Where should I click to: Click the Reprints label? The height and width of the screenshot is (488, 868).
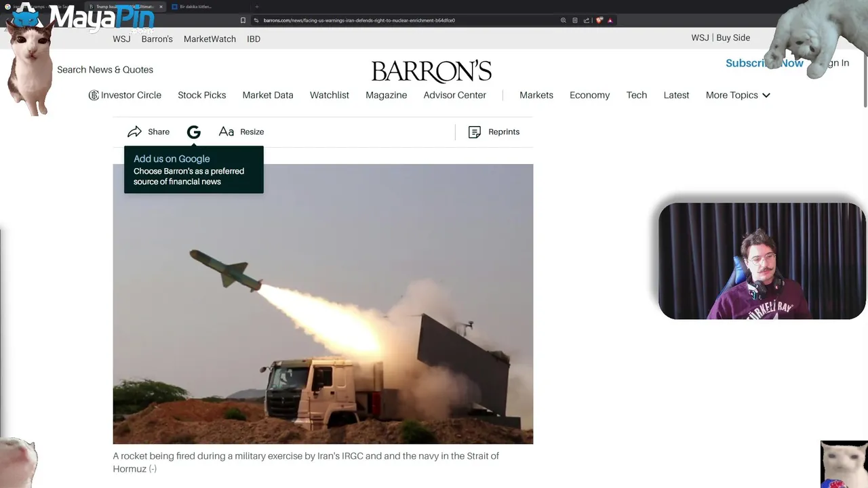[504, 132]
